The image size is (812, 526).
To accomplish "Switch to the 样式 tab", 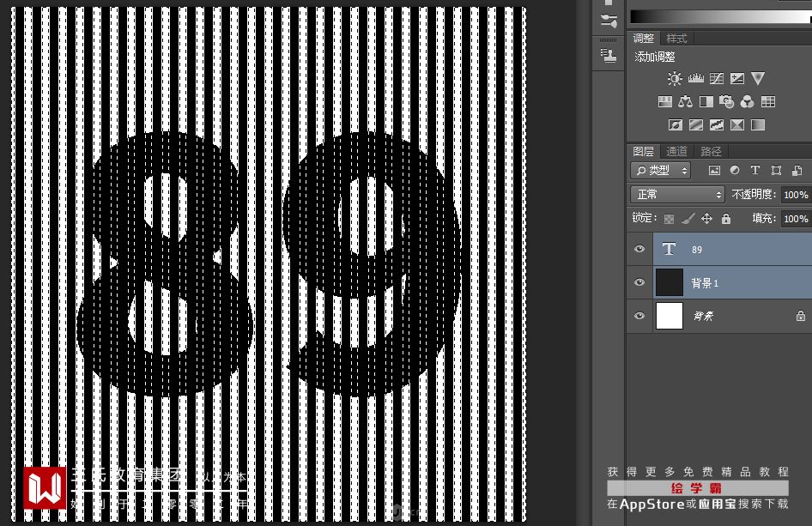I will click(x=676, y=38).
